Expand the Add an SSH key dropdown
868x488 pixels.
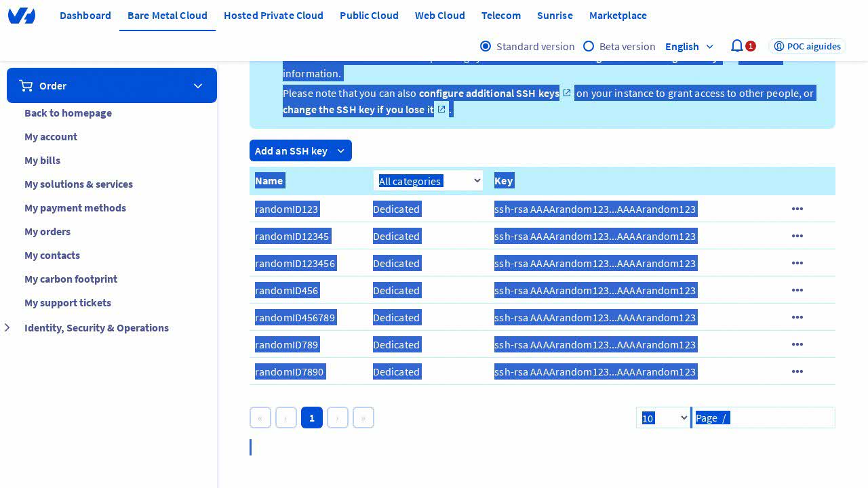click(341, 150)
